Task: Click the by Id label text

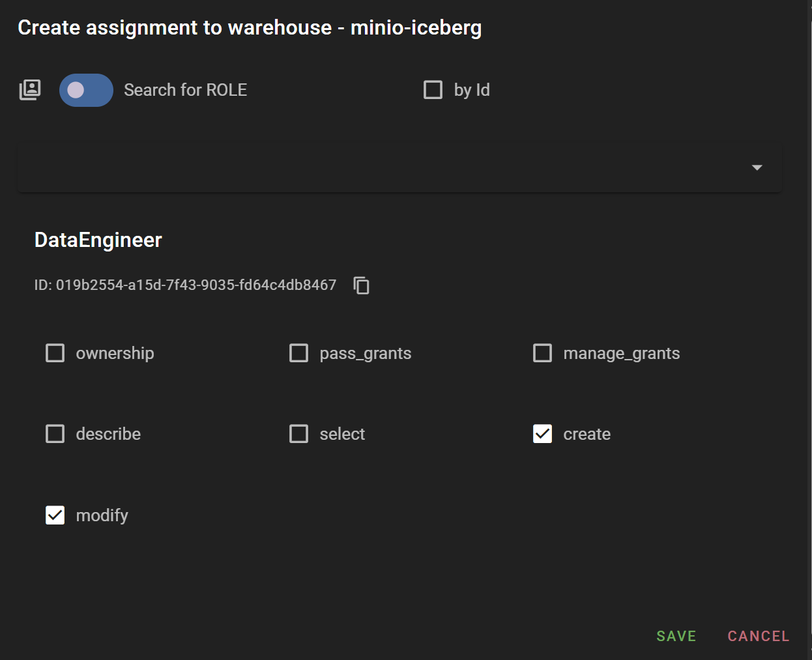Action: point(472,90)
